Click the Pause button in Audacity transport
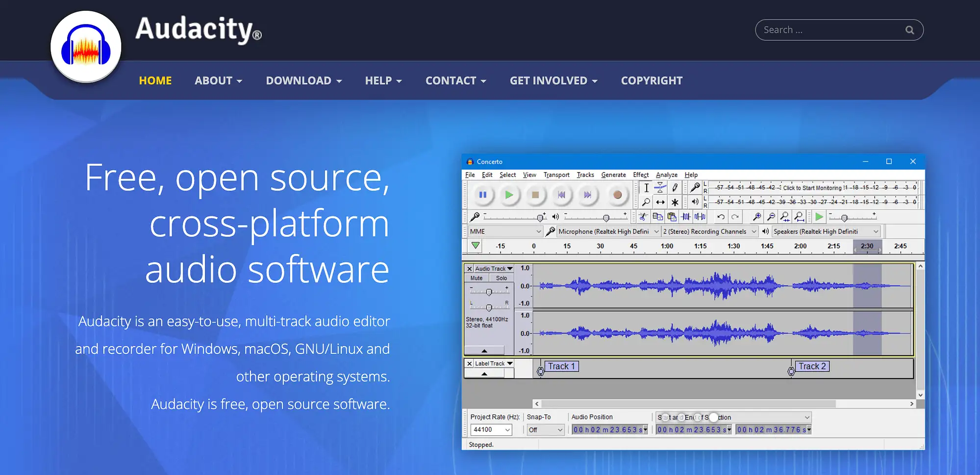This screenshot has width=980, height=475. [x=483, y=195]
